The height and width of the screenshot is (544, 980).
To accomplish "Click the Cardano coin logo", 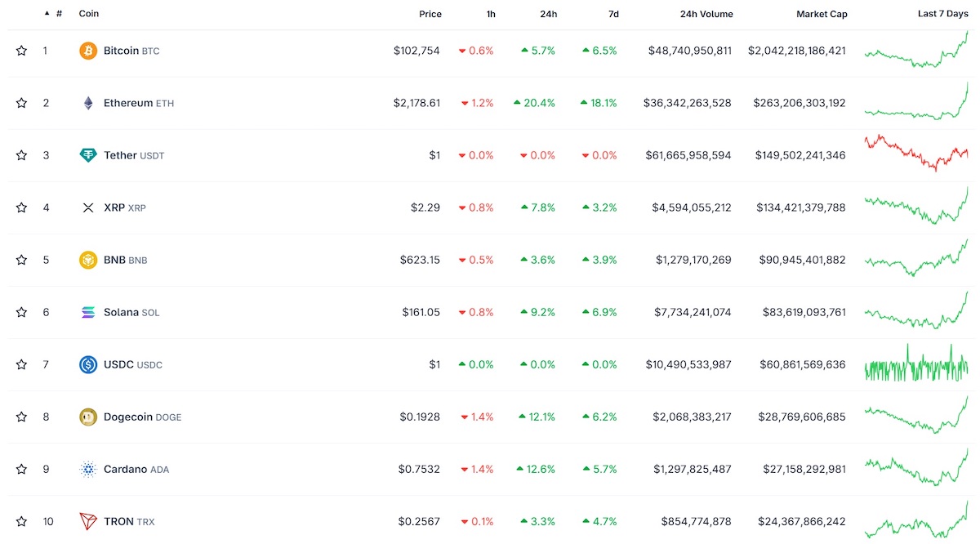I will tap(88, 469).
